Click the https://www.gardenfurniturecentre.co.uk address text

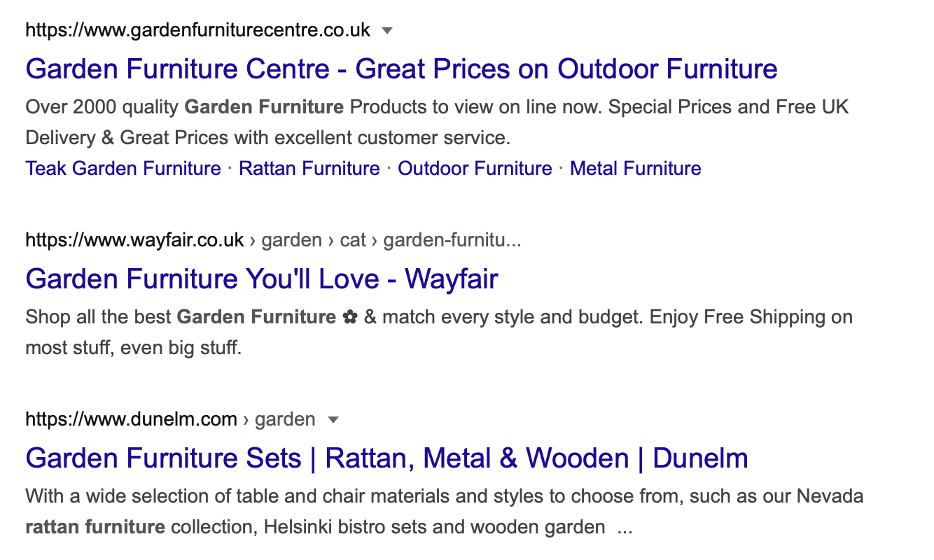198,31
